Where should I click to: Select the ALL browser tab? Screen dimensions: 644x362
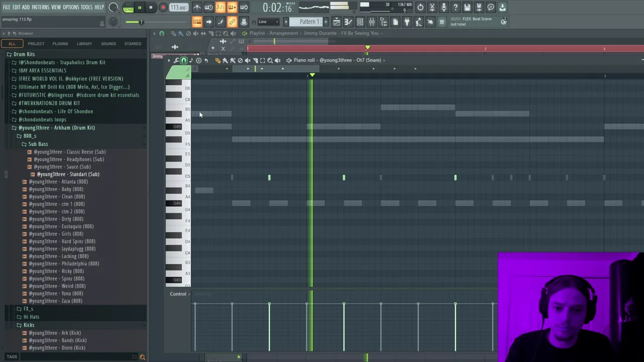click(12, 44)
